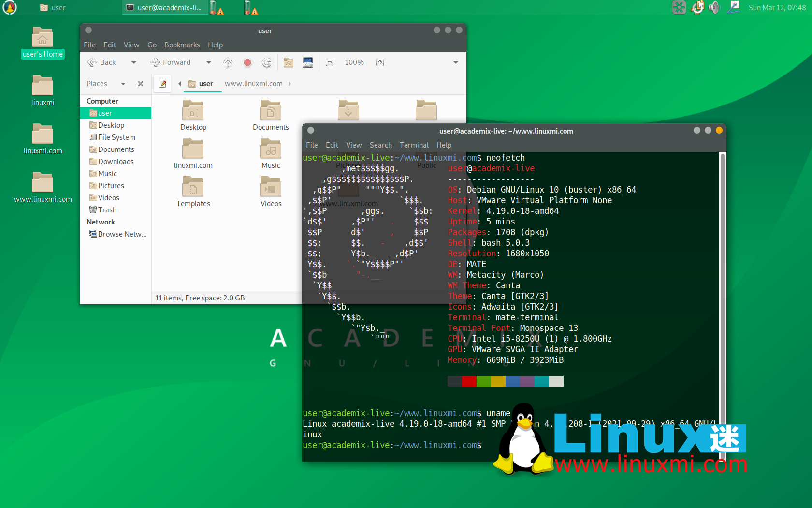Close the Places side pane
The height and width of the screenshot is (508, 812).
(x=141, y=84)
